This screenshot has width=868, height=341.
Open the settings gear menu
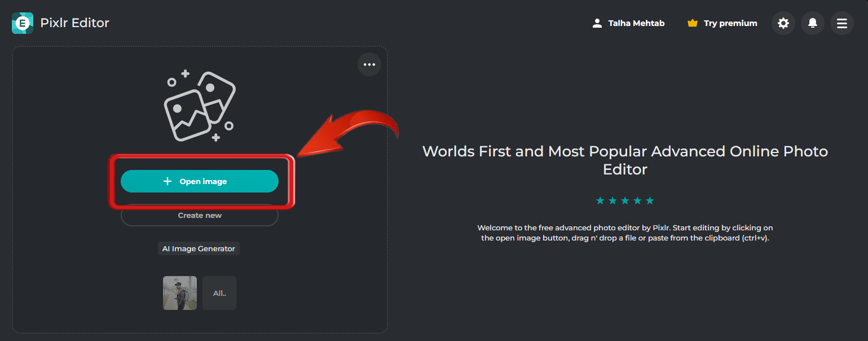point(783,23)
